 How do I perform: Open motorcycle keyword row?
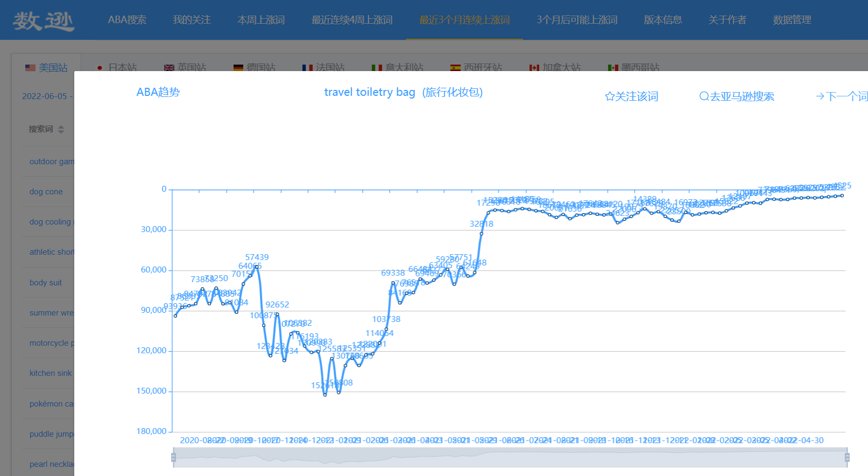coord(52,343)
